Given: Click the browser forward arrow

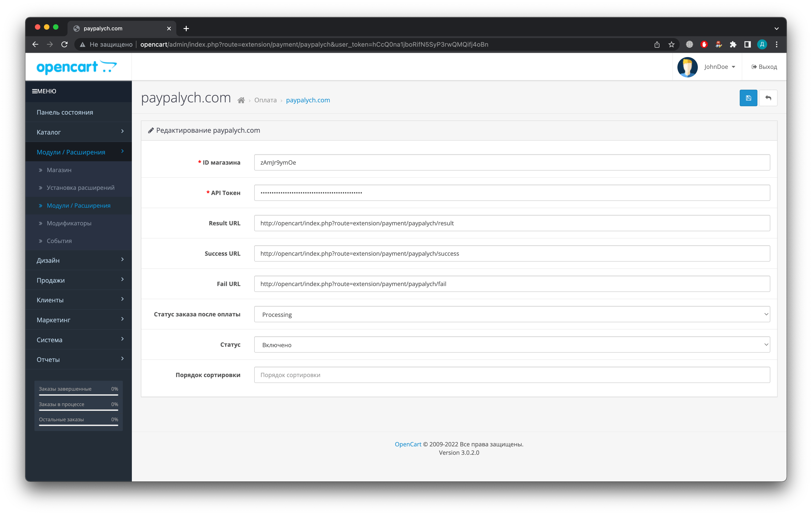Looking at the screenshot, I should pos(50,44).
